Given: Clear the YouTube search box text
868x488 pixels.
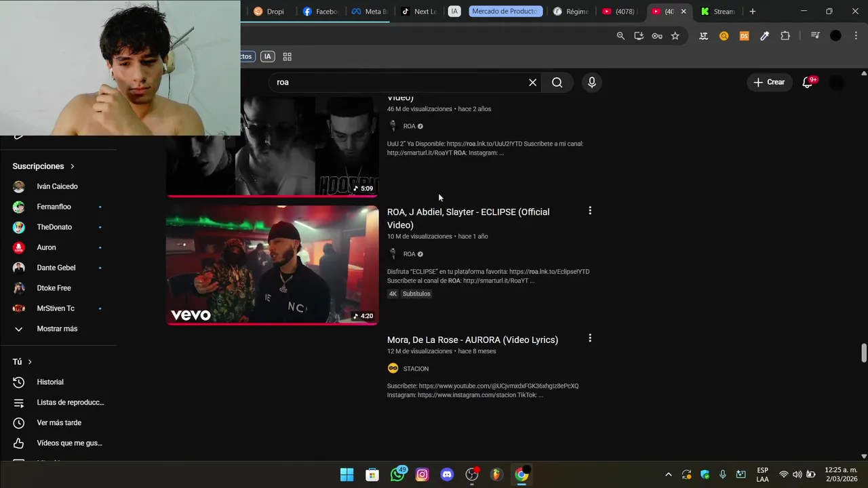Looking at the screenshot, I should tap(532, 82).
